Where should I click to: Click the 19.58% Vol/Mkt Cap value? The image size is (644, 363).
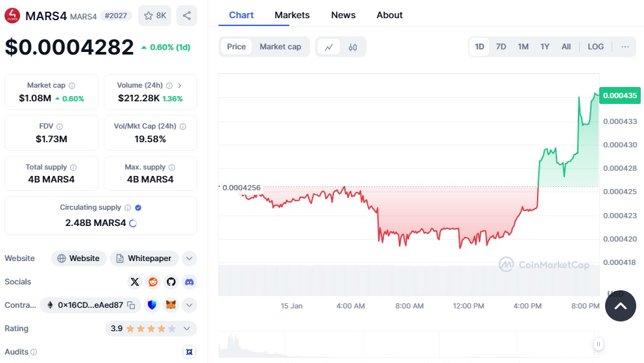pos(150,140)
